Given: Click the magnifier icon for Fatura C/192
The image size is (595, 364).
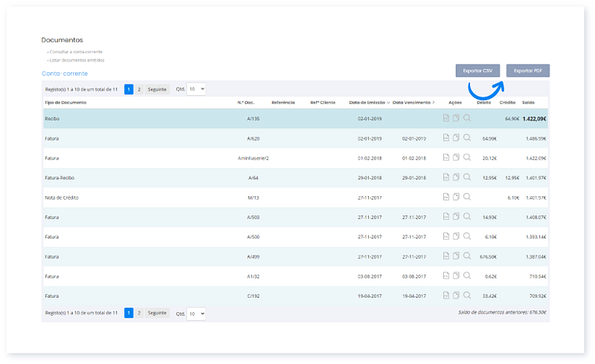Looking at the screenshot, I should pyautogui.click(x=467, y=295).
